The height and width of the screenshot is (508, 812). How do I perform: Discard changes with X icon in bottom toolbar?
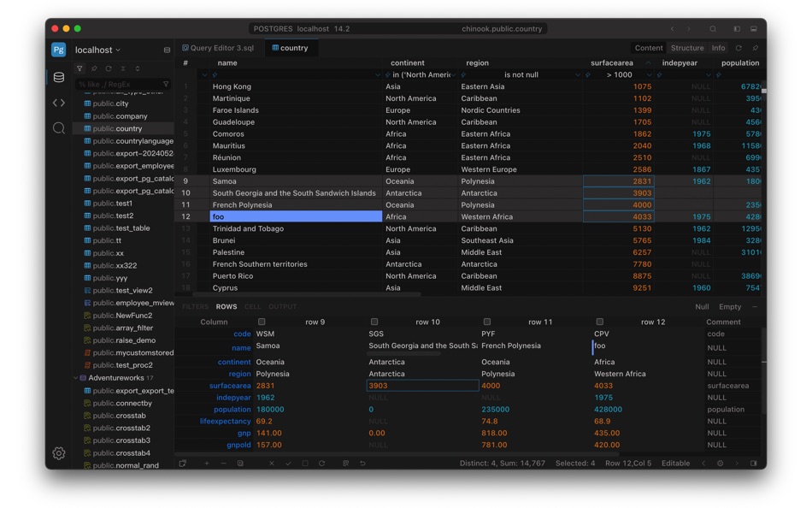click(x=271, y=463)
